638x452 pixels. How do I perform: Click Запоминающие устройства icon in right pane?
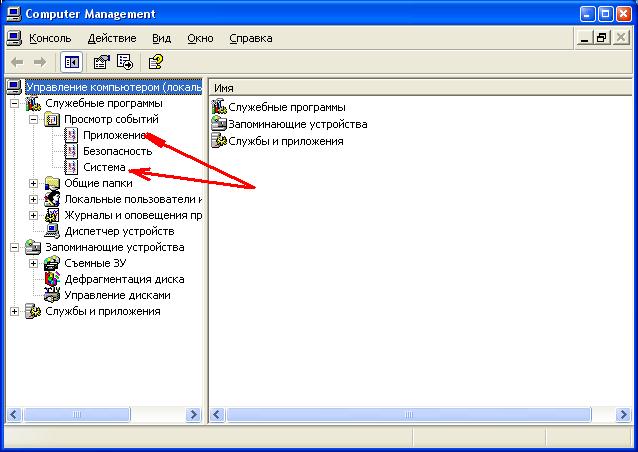(219, 124)
